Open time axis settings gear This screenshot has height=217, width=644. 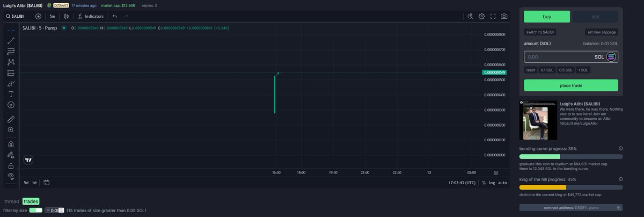tap(496, 172)
